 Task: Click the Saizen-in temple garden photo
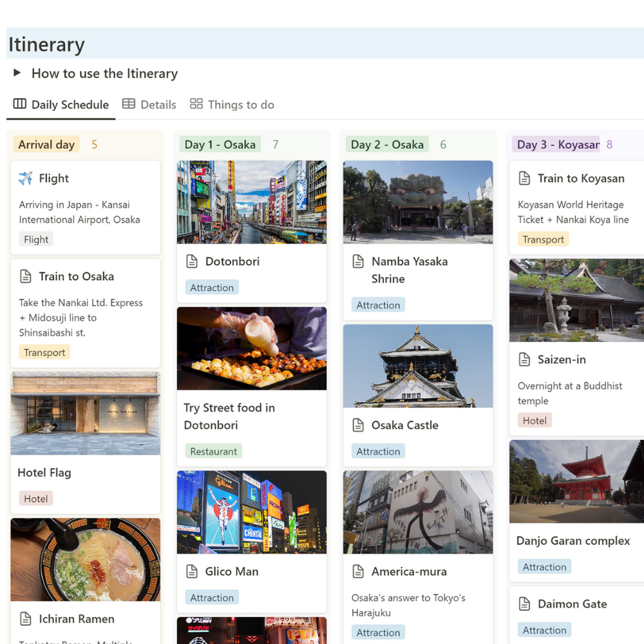click(x=576, y=300)
